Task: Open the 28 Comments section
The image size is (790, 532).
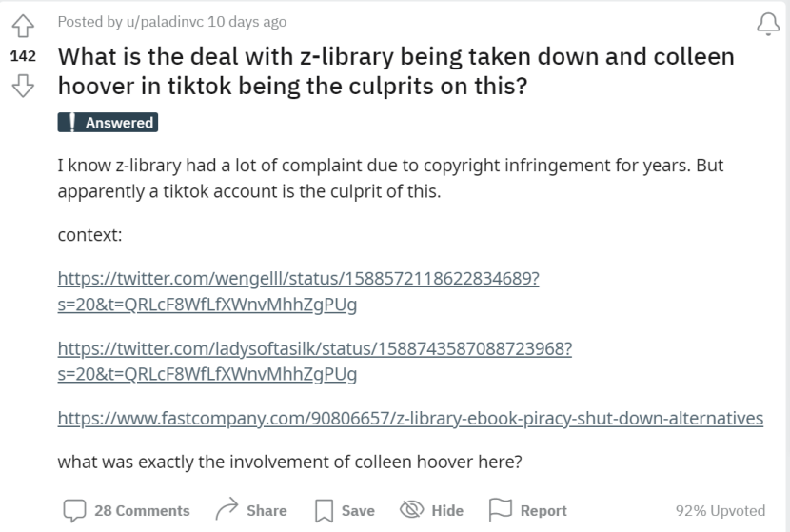Action: 142,511
